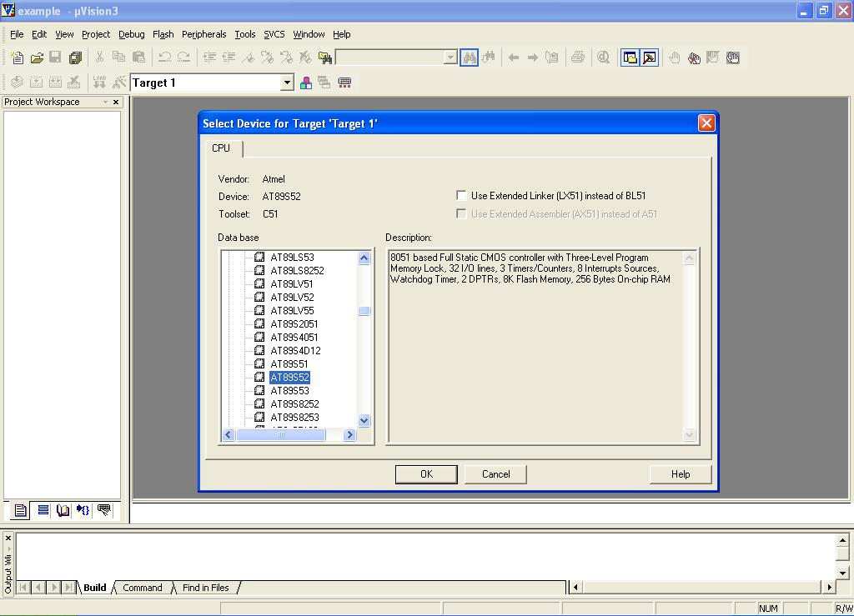Confirm device selection with OK
This screenshot has height=616, width=854.
[x=426, y=474]
